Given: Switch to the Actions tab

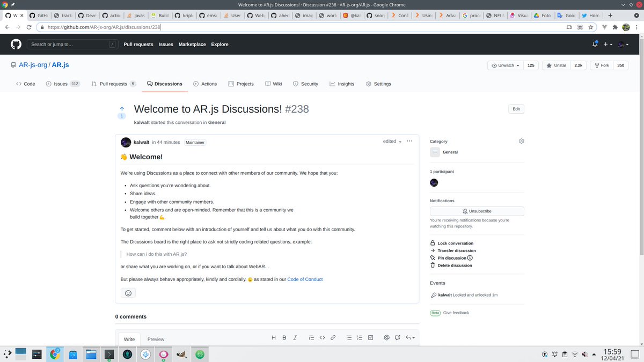Looking at the screenshot, I should 205,84.
